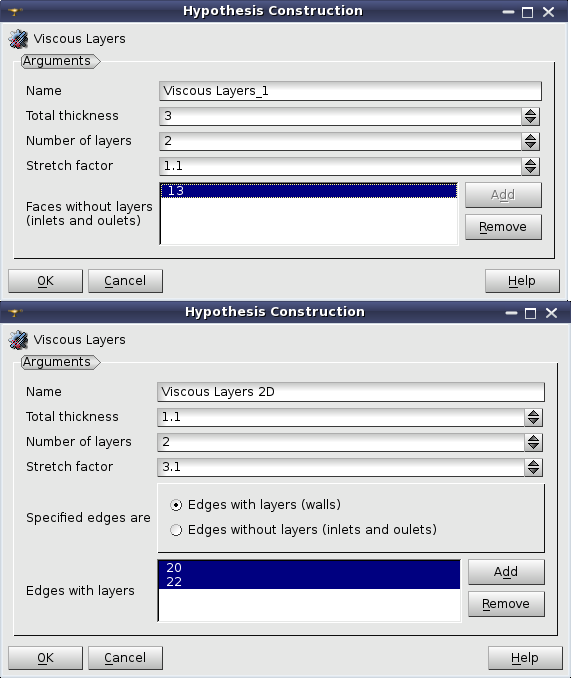Image resolution: width=571 pixels, height=678 pixels.
Task: Click the lower dialog's title bar window-menu icon
Action: point(15,312)
